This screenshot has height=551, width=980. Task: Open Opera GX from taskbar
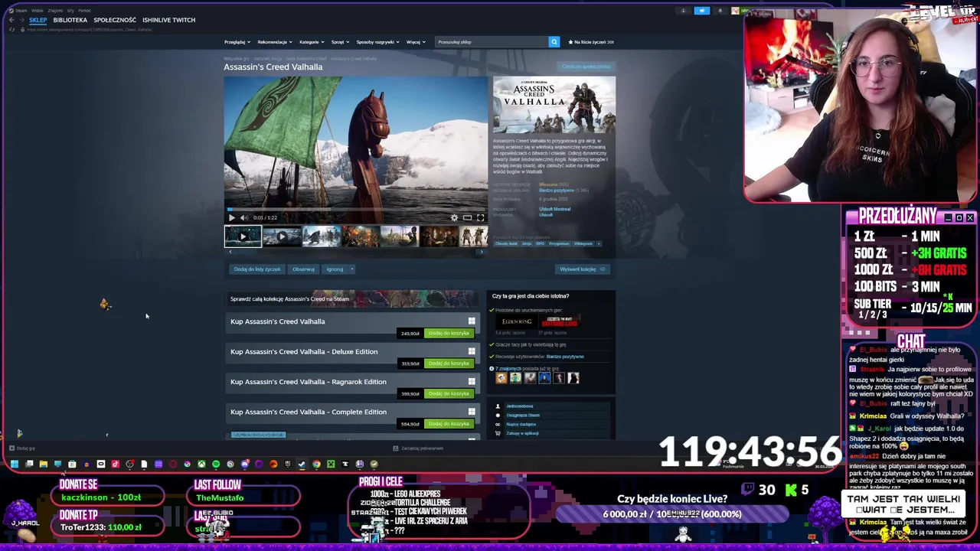pos(172,464)
